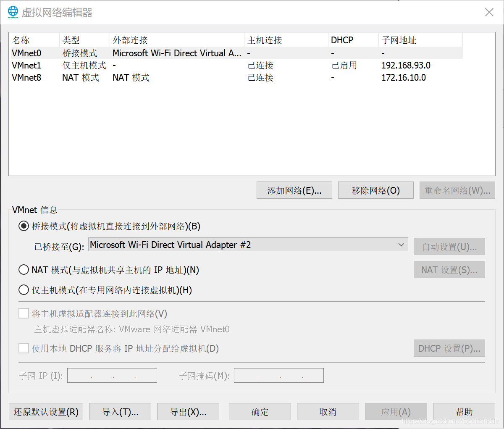Click subnet address 192.168.93.0
Viewport: 504px width, 429px height.
(x=406, y=65)
